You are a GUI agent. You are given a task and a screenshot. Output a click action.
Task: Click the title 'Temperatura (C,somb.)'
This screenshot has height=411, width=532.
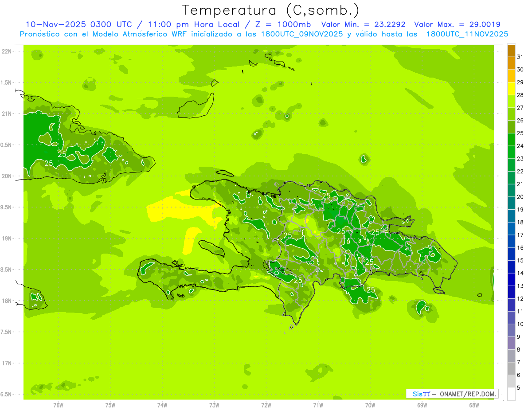271,10
